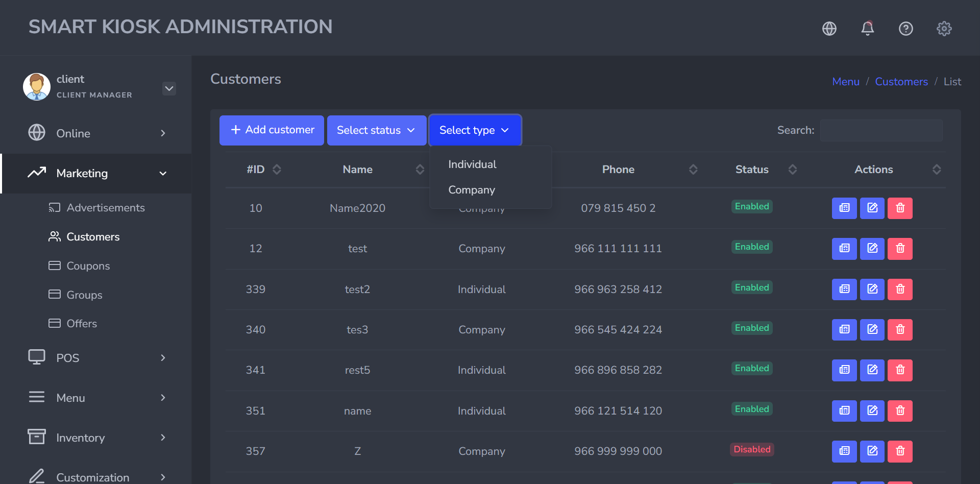Open the Select status dropdown
Screen dimensions: 980x484
(x=377, y=130)
